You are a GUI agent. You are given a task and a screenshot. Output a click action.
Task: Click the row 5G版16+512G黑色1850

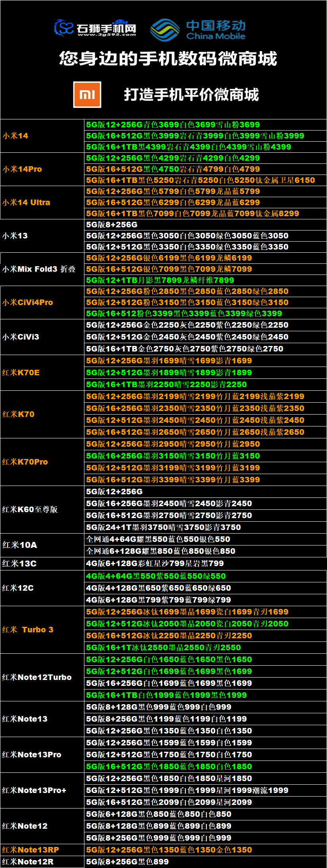tap(206, 766)
